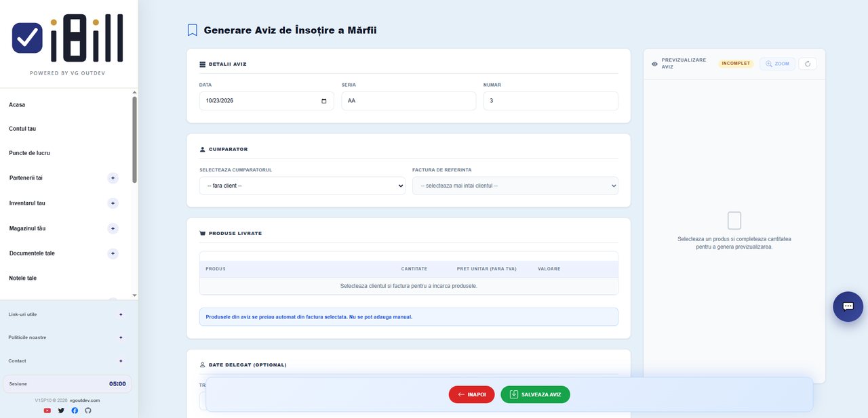
Task: Click the list icon beside Detalii Aviz
Action: [x=202, y=64]
